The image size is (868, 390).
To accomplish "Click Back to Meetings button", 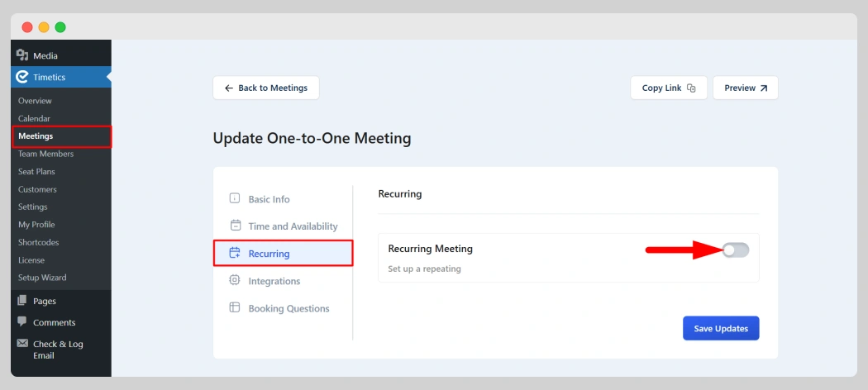I will pyautogui.click(x=266, y=88).
